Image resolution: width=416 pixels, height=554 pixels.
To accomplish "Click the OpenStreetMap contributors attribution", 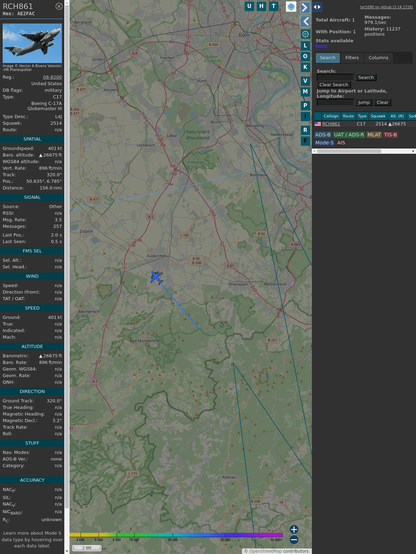I will click(x=276, y=551).
